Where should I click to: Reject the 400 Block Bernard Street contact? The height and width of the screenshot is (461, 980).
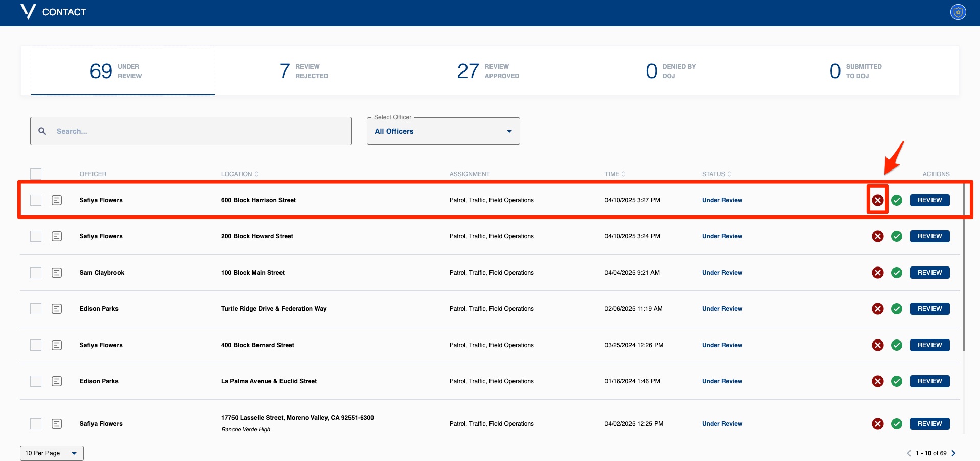pyautogui.click(x=877, y=345)
